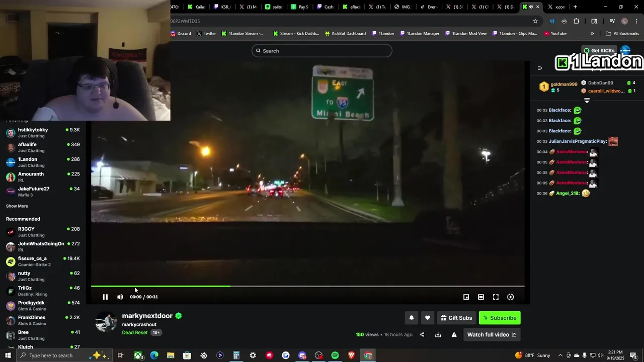Open hstikkytokky channel in sidebar
644x362 pixels.
pos(43,133)
